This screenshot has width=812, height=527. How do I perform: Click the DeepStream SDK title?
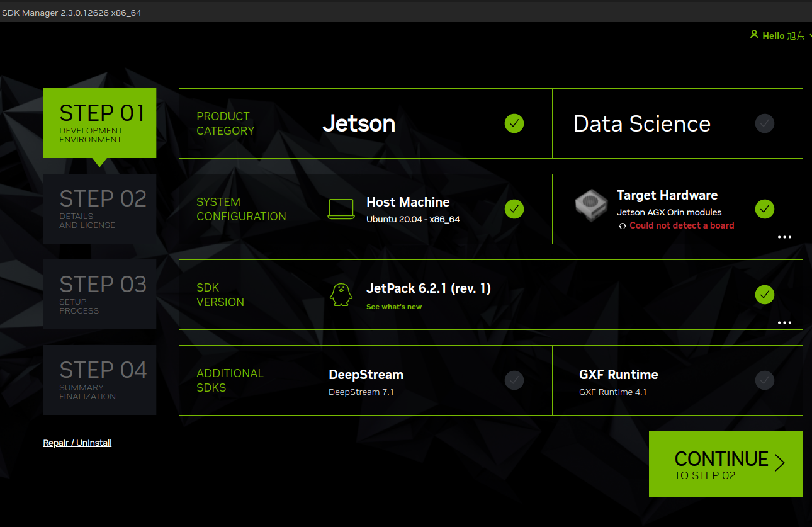click(x=366, y=375)
